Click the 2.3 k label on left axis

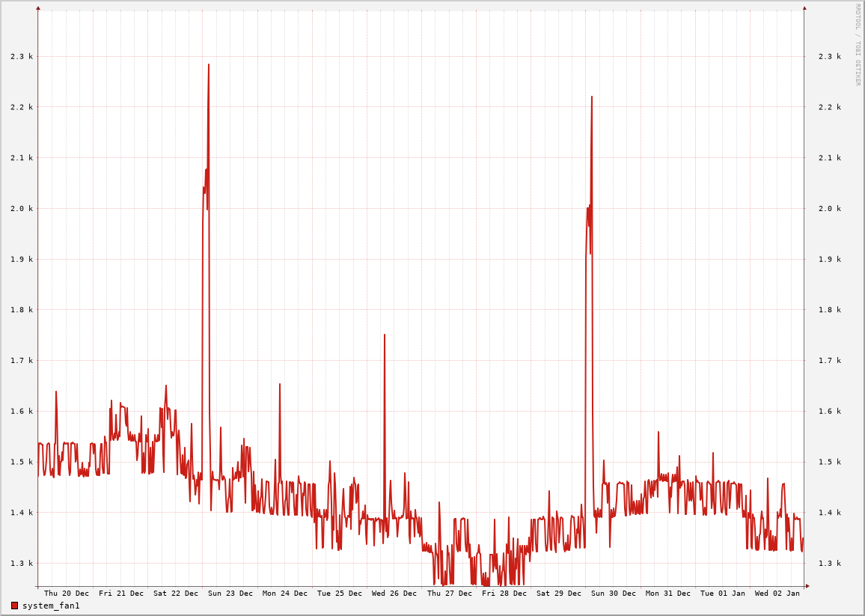coord(22,57)
